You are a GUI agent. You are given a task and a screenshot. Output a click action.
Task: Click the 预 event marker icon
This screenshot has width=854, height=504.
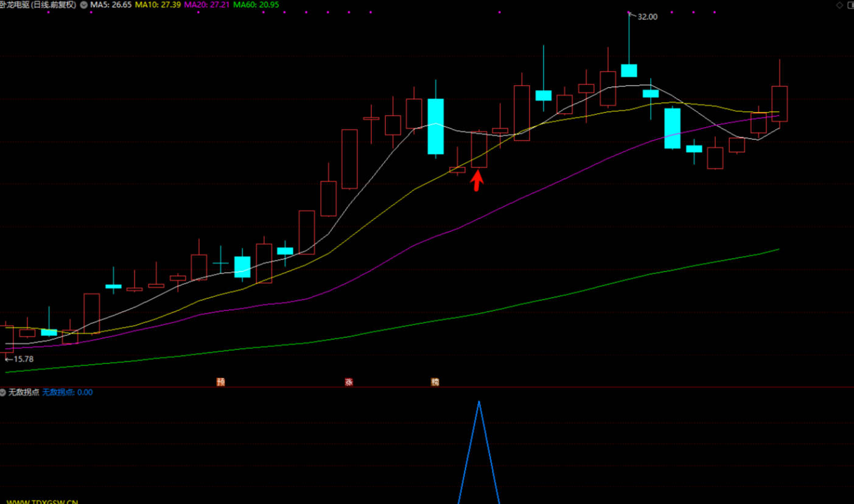[x=220, y=382]
